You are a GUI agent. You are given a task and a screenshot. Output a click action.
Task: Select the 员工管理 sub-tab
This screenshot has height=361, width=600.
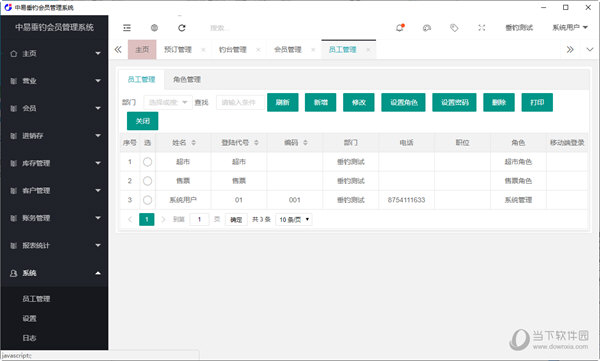click(141, 80)
